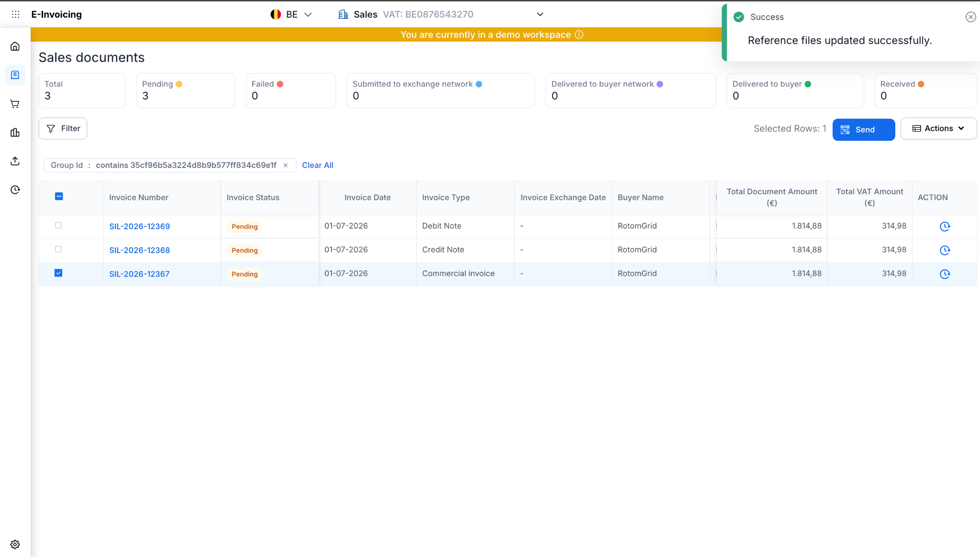
Task: Click the Belgium flag icon
Action: click(276, 14)
